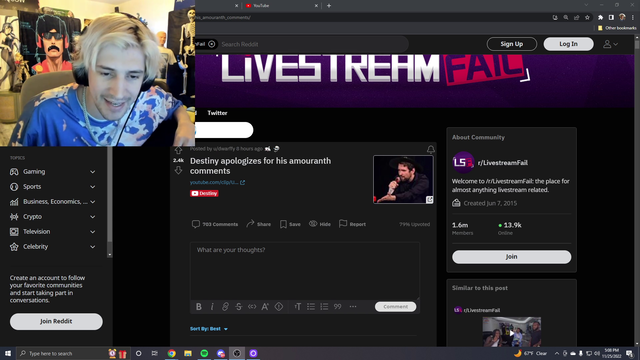The image size is (640, 360).
Task: Open r/LivestreamFail in About Community
Action: pyautogui.click(x=502, y=163)
